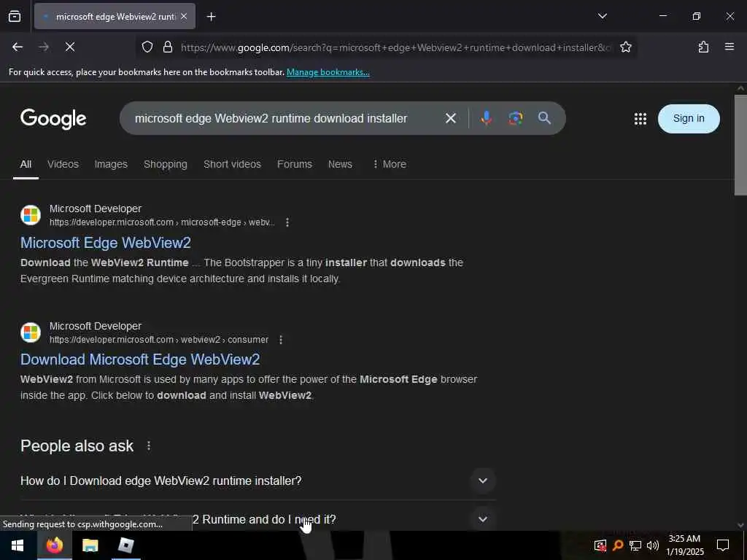747x560 pixels.
Task: Go back to previous page
Action: 18,47
